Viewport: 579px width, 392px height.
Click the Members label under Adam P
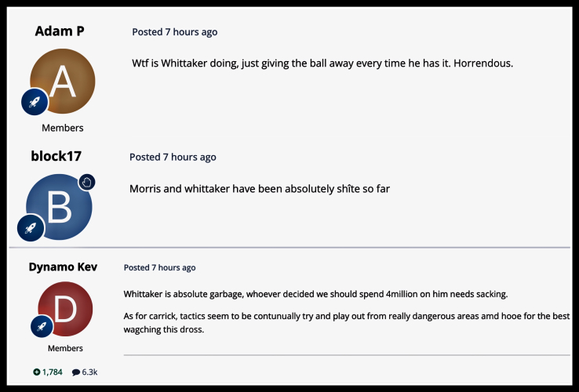pyautogui.click(x=63, y=128)
